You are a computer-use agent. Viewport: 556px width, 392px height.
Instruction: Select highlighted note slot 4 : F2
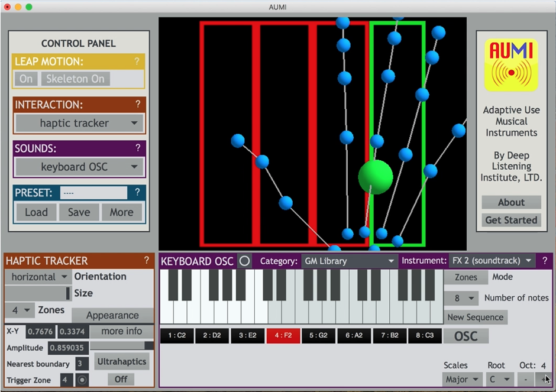283,336
